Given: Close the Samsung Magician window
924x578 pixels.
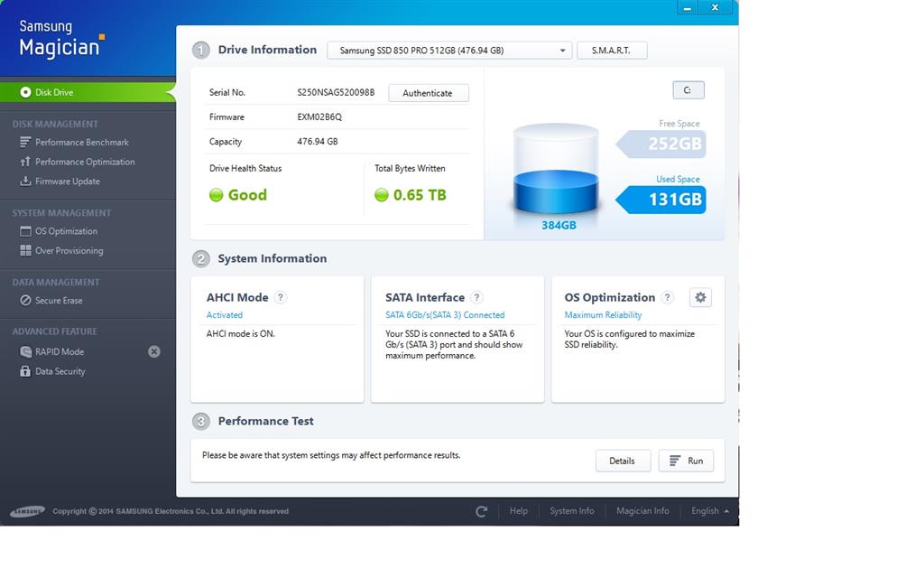Looking at the screenshot, I should click(715, 7).
